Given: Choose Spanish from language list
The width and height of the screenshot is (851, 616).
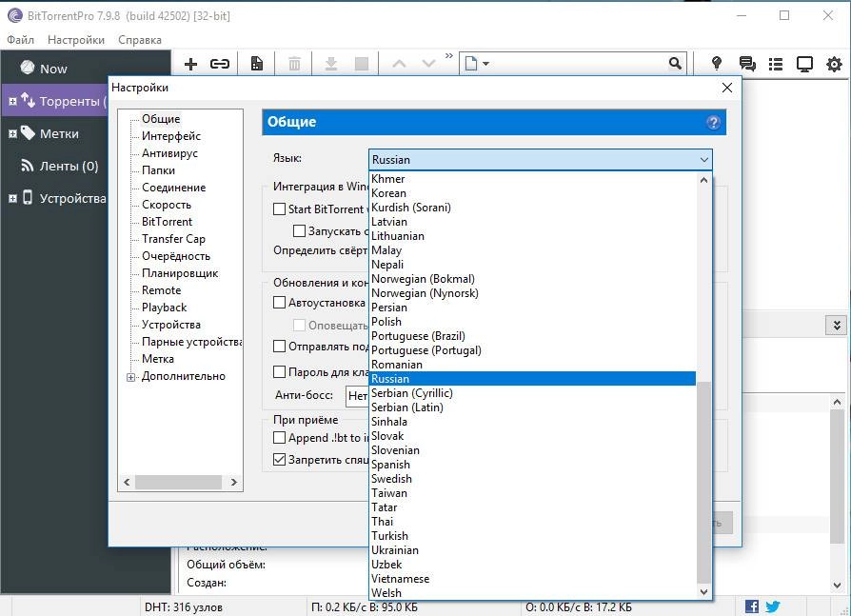Looking at the screenshot, I should (x=532, y=465).
